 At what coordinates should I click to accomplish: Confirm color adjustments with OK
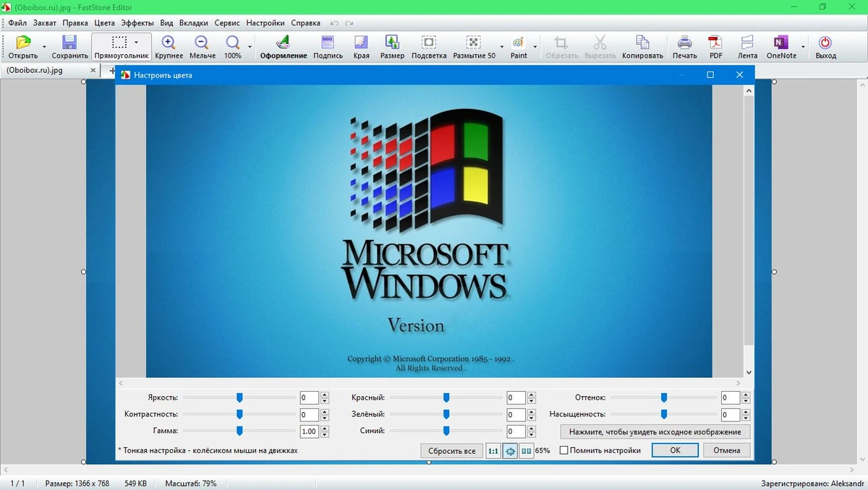click(x=675, y=450)
